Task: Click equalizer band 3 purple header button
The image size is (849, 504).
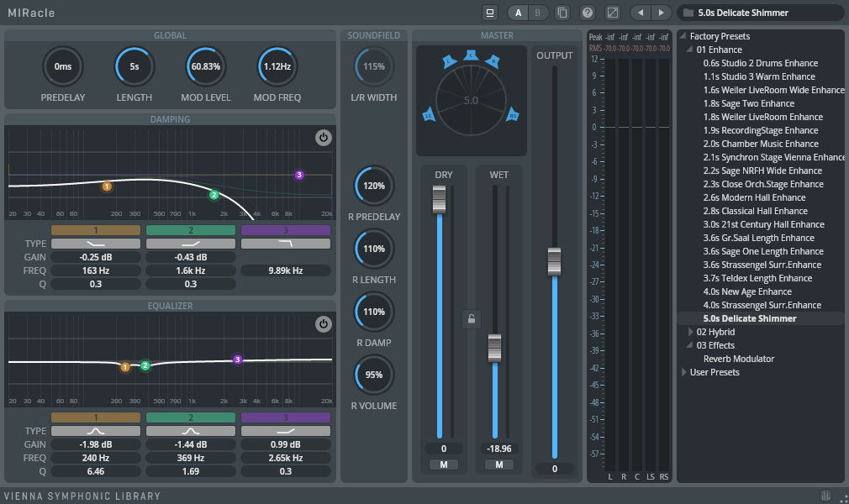Action: [285, 417]
